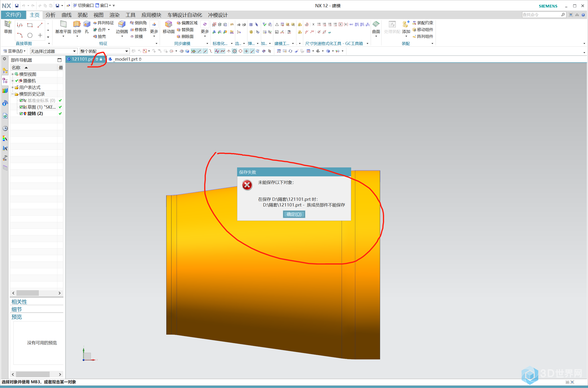Click the navigator scroll right arrow

60,293
